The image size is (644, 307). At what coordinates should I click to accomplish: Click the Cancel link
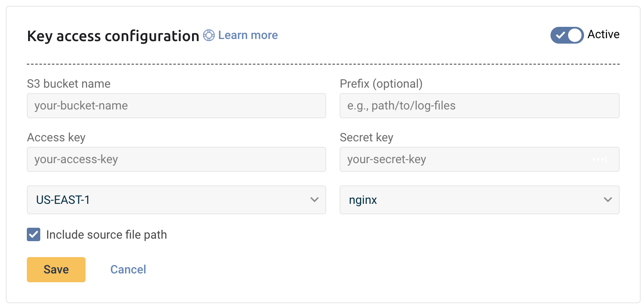point(128,269)
